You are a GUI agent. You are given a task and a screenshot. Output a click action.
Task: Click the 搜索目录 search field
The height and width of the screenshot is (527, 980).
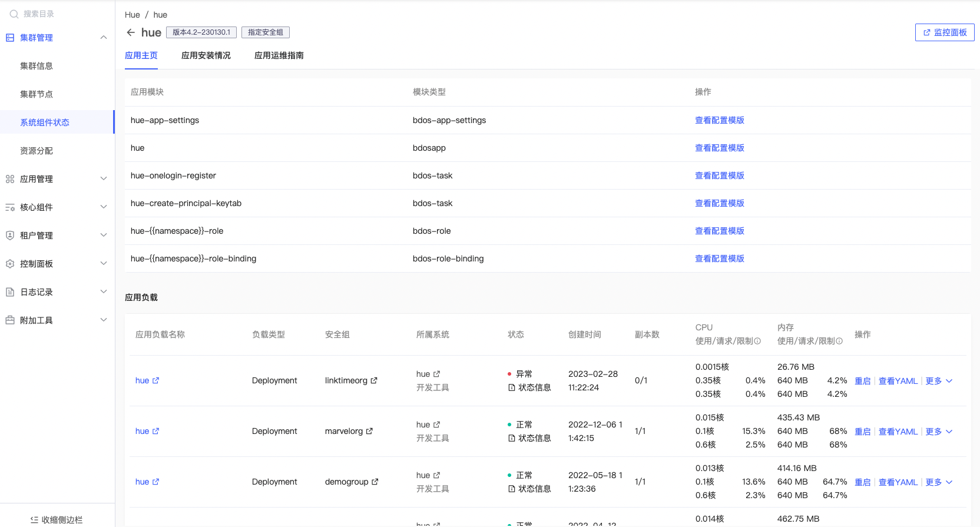tap(57, 14)
